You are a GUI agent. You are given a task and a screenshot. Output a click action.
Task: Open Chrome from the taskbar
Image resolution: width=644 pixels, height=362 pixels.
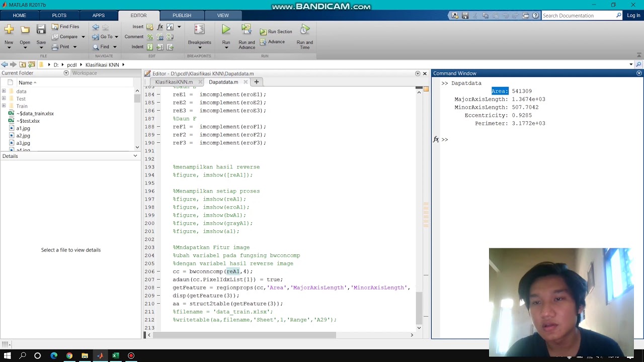click(x=69, y=355)
